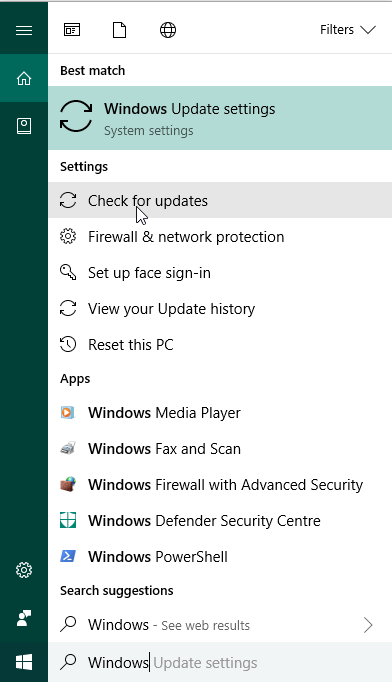Click the 'Settings' section heading

click(84, 167)
